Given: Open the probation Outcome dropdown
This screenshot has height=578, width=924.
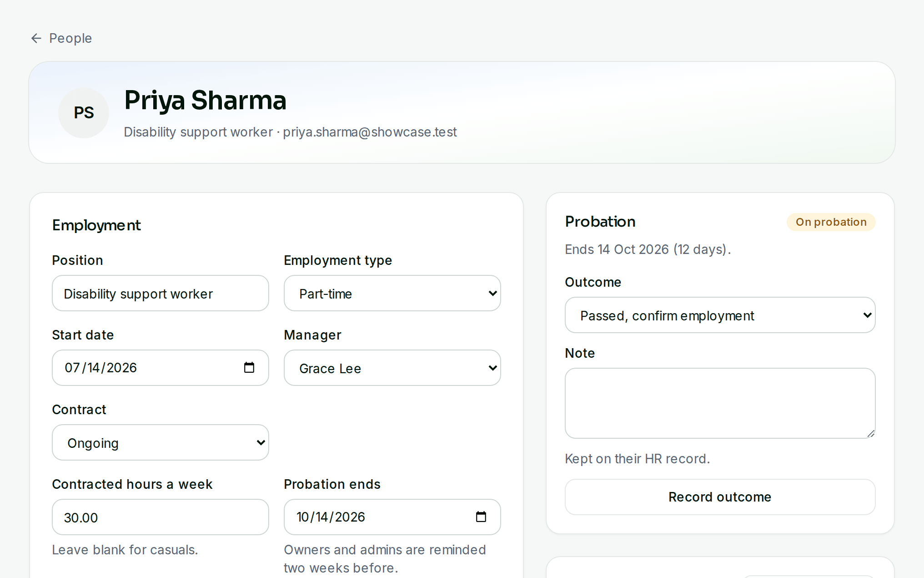Looking at the screenshot, I should 720,315.
